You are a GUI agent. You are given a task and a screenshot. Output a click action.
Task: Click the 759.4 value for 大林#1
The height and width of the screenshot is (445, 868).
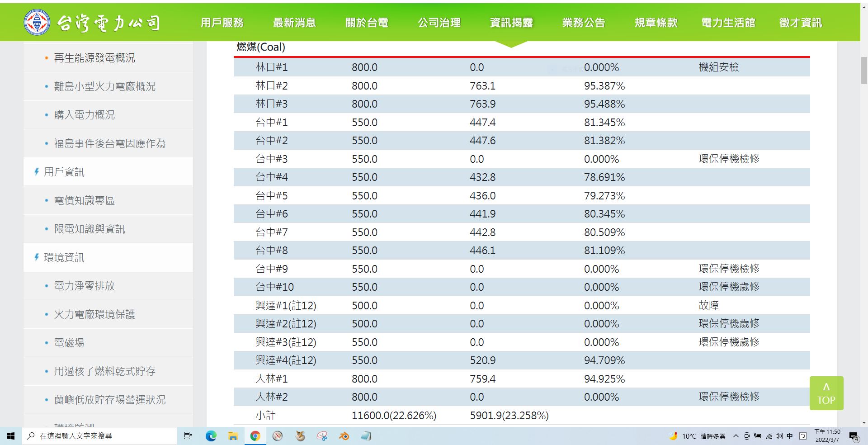pyautogui.click(x=482, y=379)
